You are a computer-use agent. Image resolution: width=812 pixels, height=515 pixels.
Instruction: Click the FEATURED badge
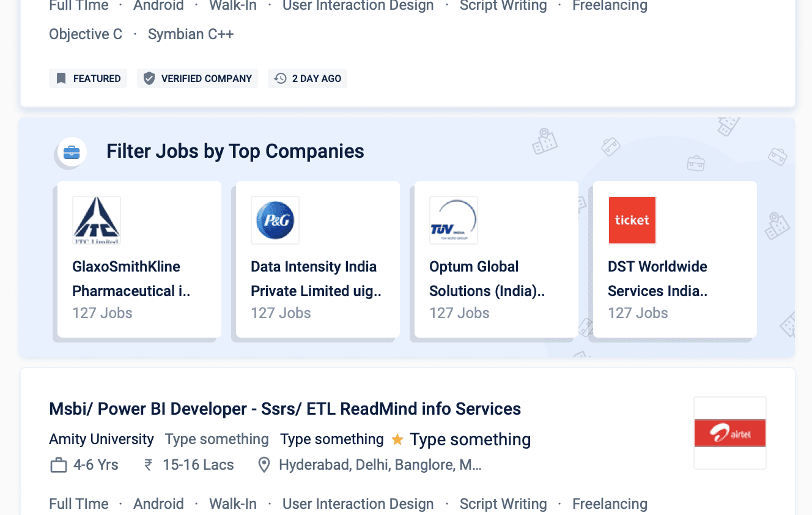(88, 78)
